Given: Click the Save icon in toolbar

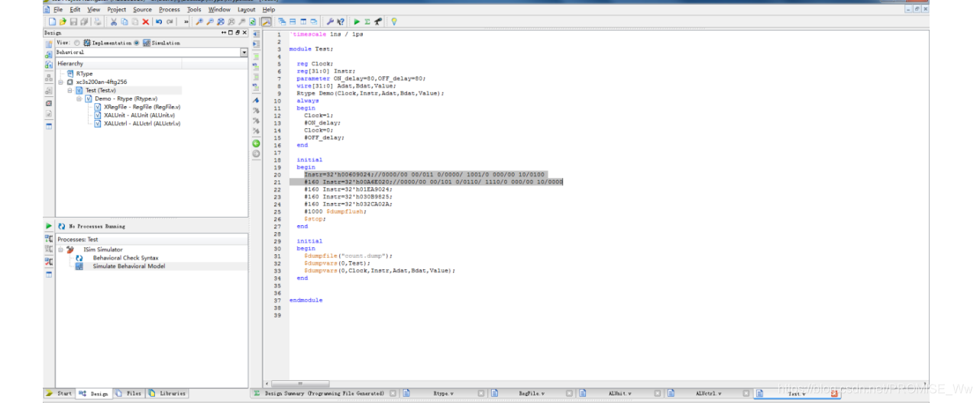Looking at the screenshot, I should [x=73, y=21].
